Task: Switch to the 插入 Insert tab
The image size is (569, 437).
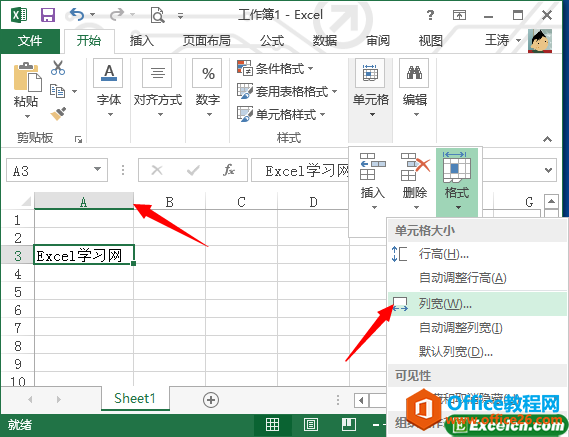Action: coord(142,41)
